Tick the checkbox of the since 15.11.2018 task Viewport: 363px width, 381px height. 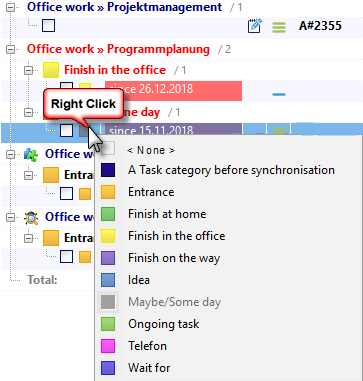(66, 130)
